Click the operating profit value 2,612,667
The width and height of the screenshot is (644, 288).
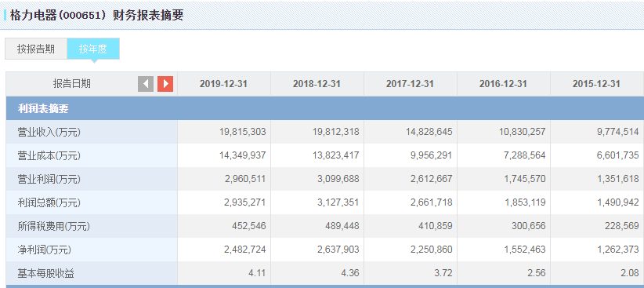431,179
